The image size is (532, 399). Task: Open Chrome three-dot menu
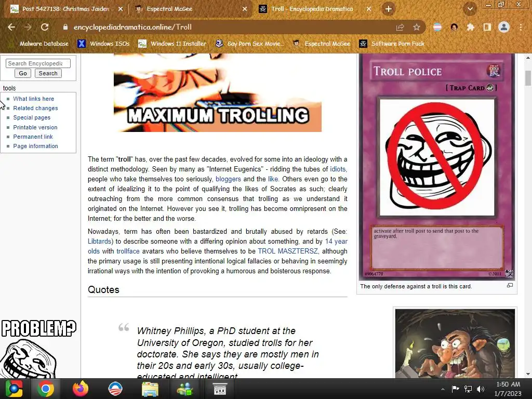pos(521,27)
